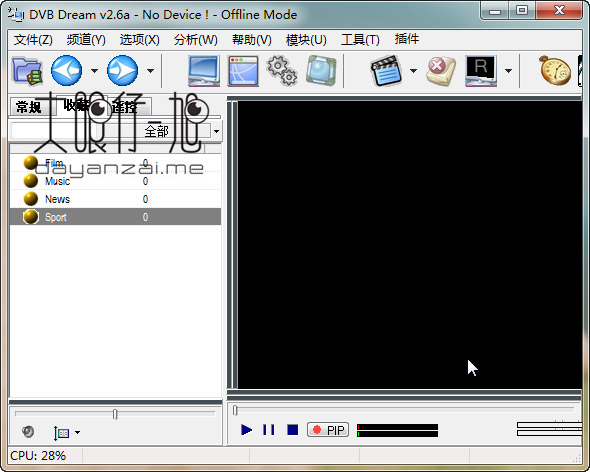Click the Play button

[x=246, y=429]
